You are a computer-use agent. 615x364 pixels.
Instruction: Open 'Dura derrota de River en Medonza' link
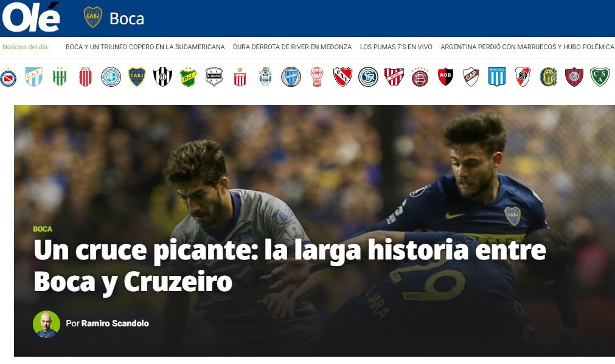click(x=292, y=47)
